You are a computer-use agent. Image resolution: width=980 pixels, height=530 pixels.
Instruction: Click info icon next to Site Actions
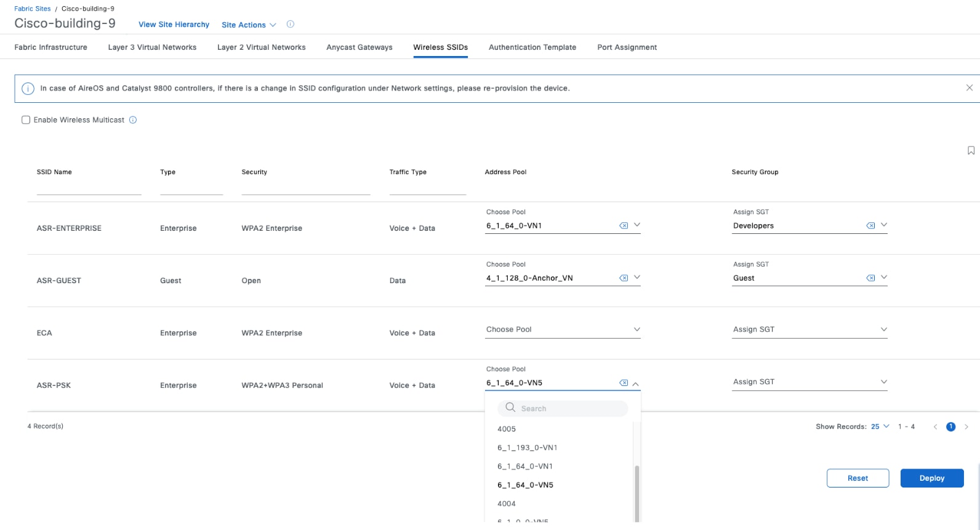click(x=291, y=25)
